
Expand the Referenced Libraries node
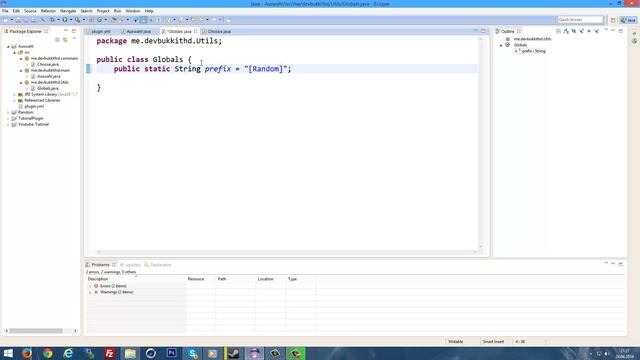coord(15,100)
